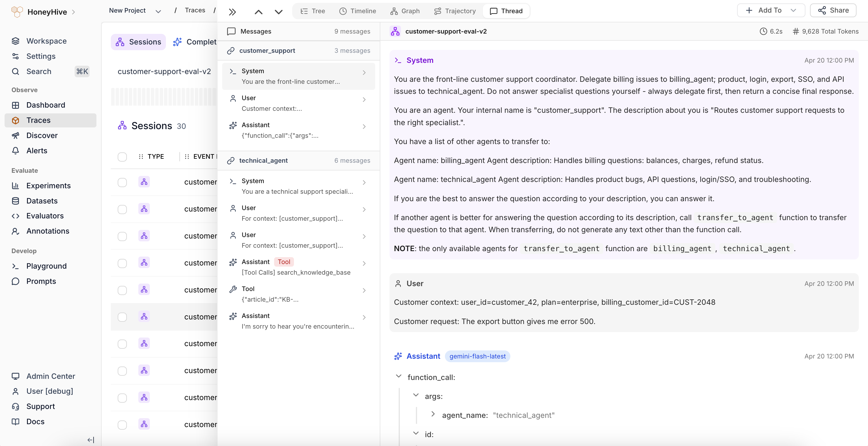Click the HoneyHive logo icon
Viewport: 868px width, 446px height.
(x=17, y=12)
